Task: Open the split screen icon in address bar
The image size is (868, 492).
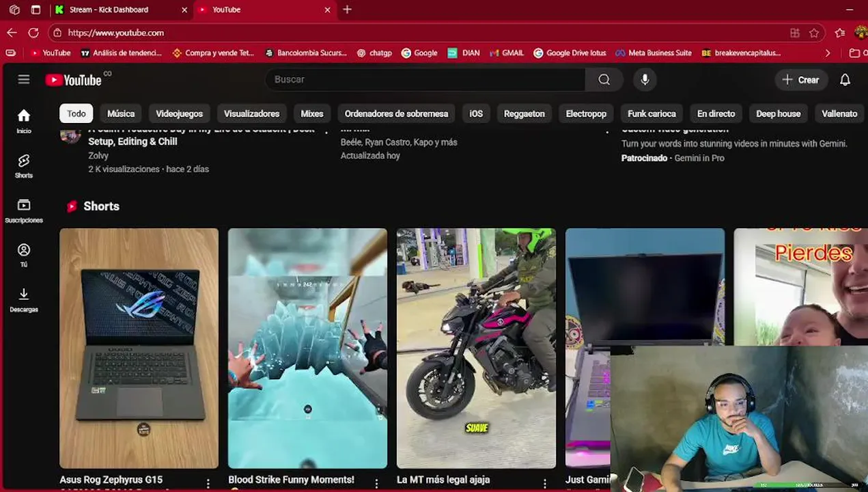Action: click(795, 33)
